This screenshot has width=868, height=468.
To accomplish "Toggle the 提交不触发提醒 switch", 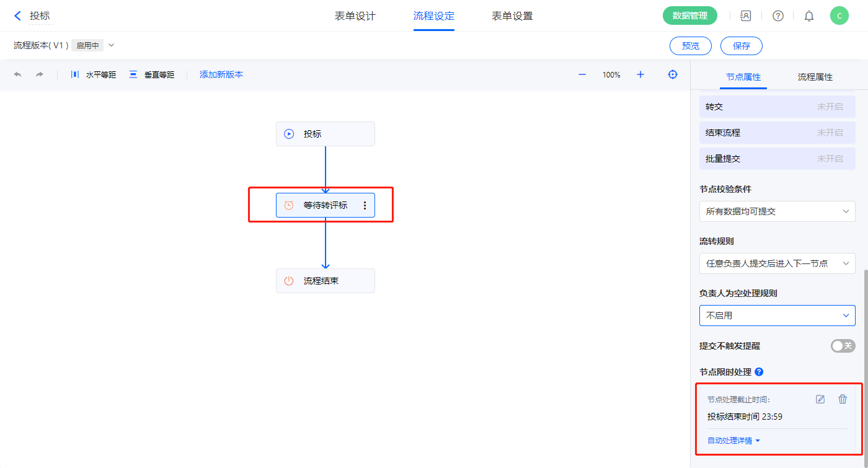I will [x=843, y=346].
